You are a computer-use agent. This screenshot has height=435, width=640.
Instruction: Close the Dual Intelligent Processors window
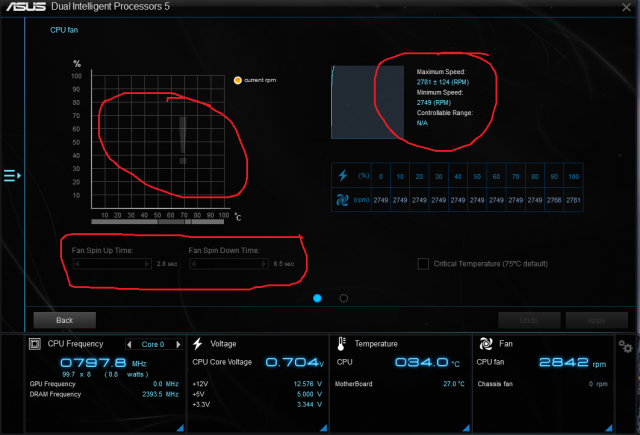626,7
